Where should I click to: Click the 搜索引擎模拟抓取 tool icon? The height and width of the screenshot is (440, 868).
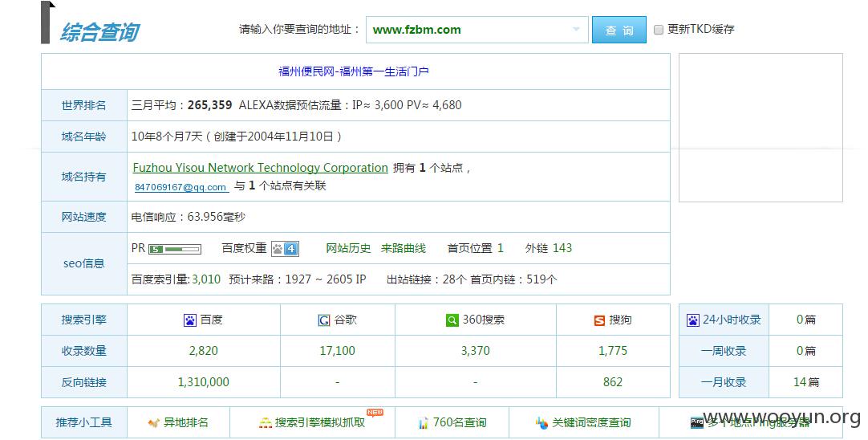click(266, 423)
